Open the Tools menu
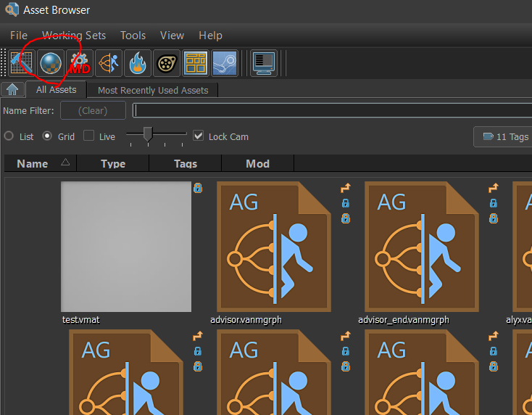This screenshot has width=532, height=415. (133, 36)
